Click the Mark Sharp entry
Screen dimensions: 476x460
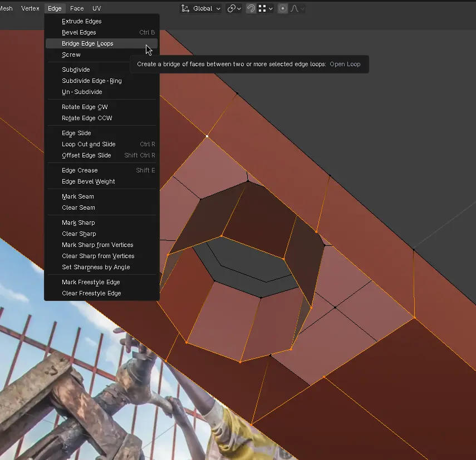102,222
